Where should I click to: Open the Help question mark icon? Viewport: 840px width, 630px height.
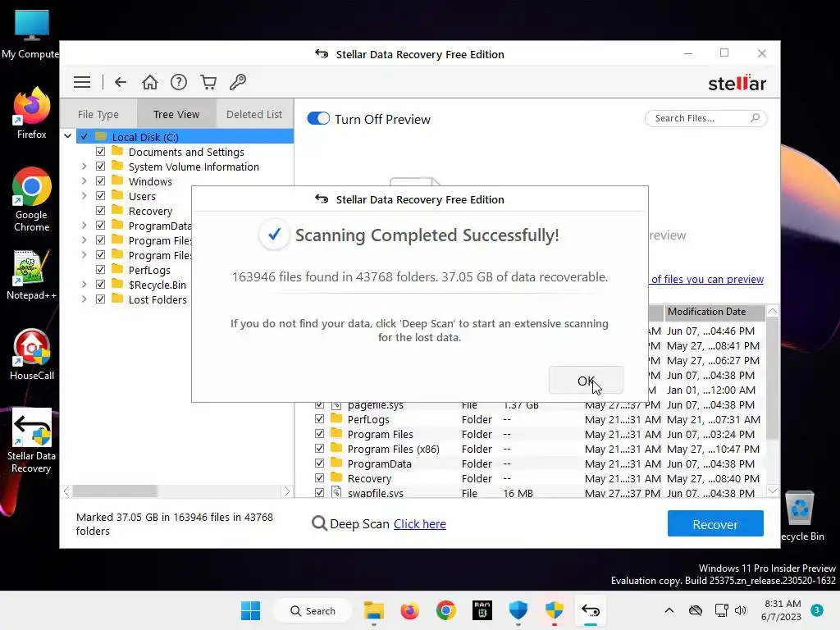[178, 82]
